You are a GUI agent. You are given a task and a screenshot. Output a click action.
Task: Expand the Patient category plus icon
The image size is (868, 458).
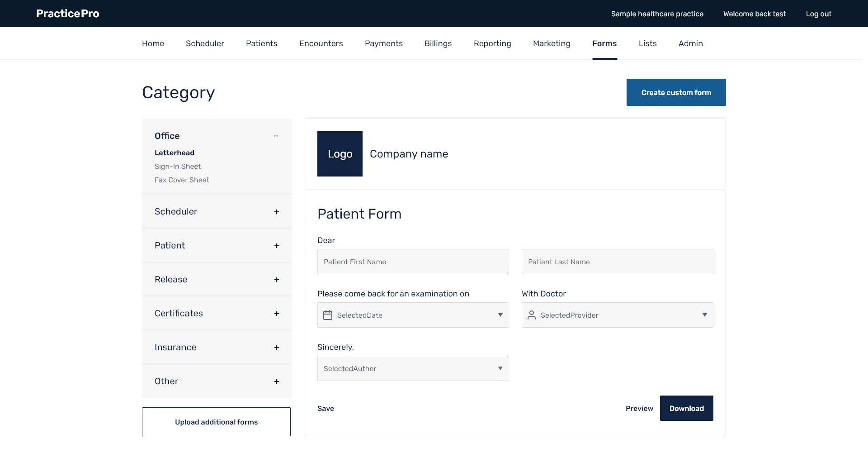tap(277, 246)
